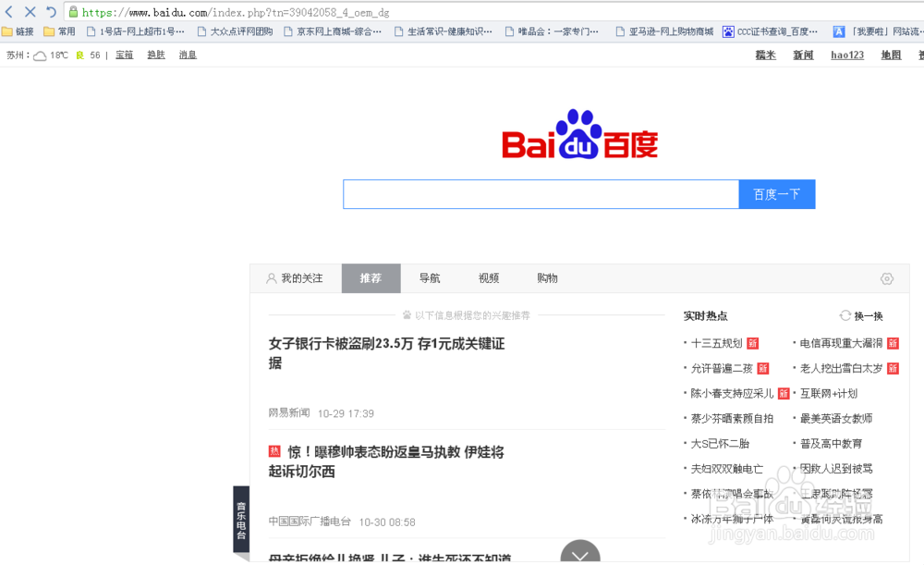Open the 京东网上商城 bookmark
The height and width of the screenshot is (565, 924).
tap(333, 31)
